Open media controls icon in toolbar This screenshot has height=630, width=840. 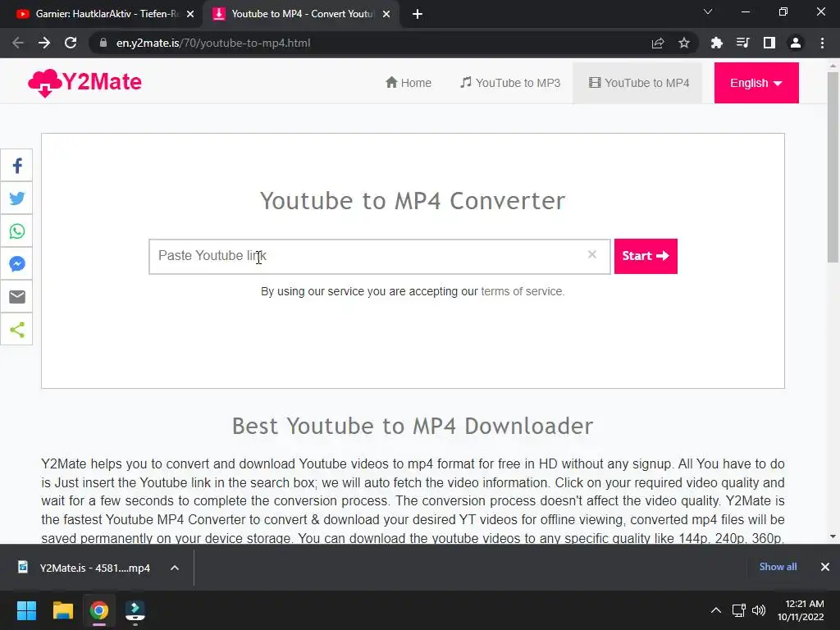[742, 43]
